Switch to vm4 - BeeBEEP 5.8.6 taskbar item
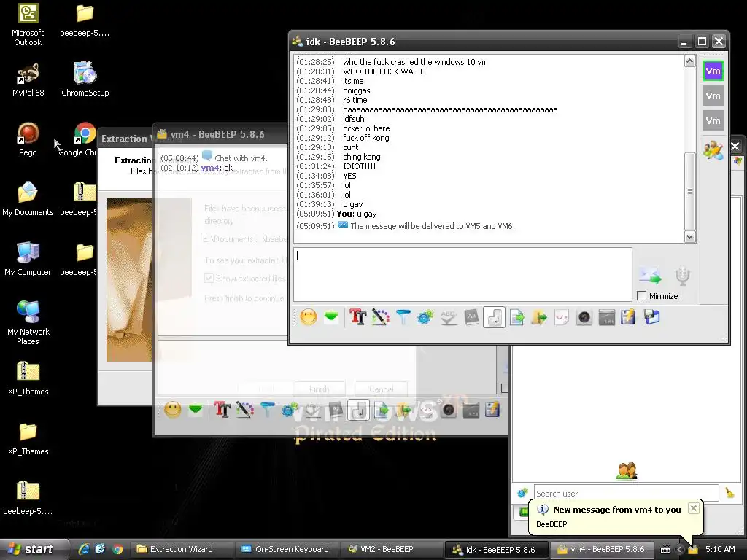The width and height of the screenshot is (747, 560). tap(602, 549)
